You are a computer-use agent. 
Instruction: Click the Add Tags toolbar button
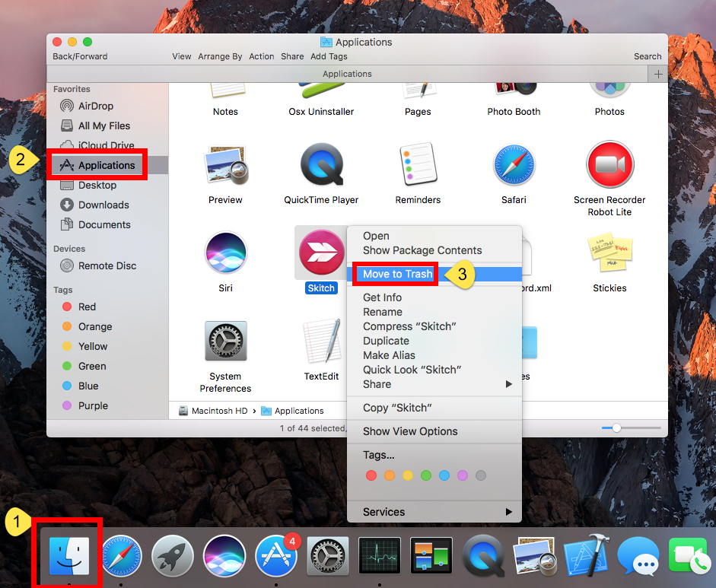329,56
